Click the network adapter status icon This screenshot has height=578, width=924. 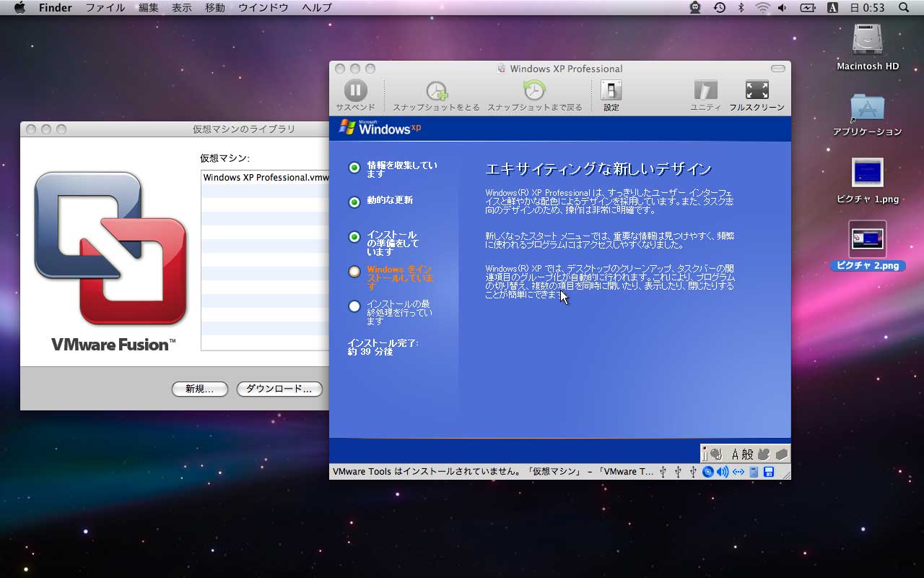(738, 472)
